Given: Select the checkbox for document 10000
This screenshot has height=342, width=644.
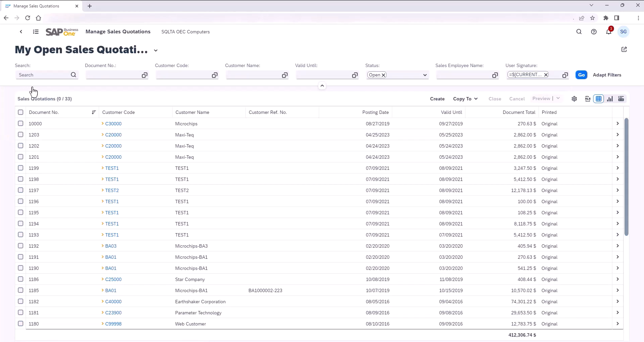Looking at the screenshot, I should click(x=21, y=124).
